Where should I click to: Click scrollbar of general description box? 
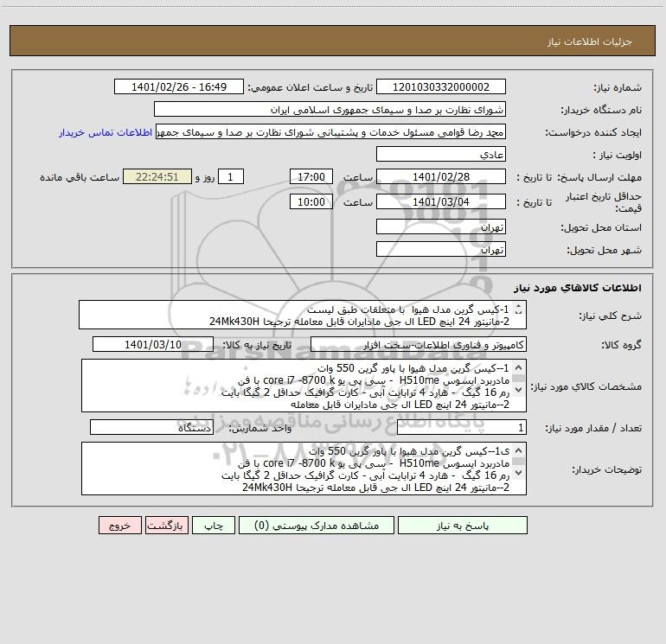click(518, 309)
